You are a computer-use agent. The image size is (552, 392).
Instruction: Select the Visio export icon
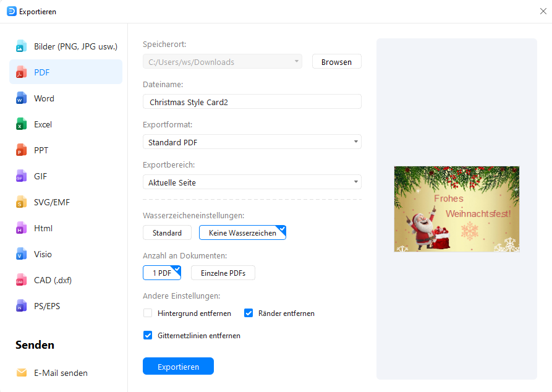[x=22, y=254]
